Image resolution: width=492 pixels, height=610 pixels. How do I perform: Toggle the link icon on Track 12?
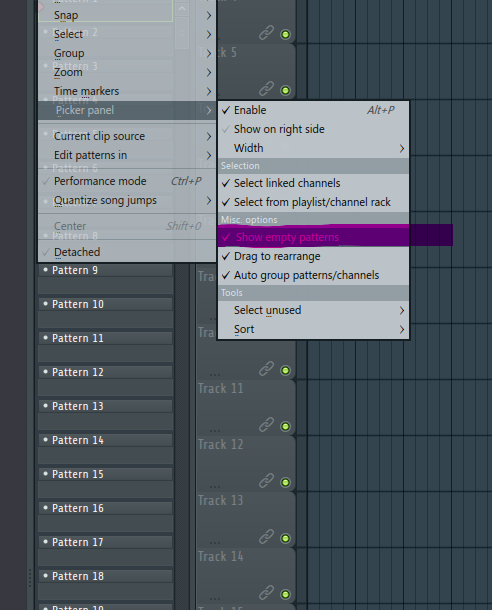[266, 481]
